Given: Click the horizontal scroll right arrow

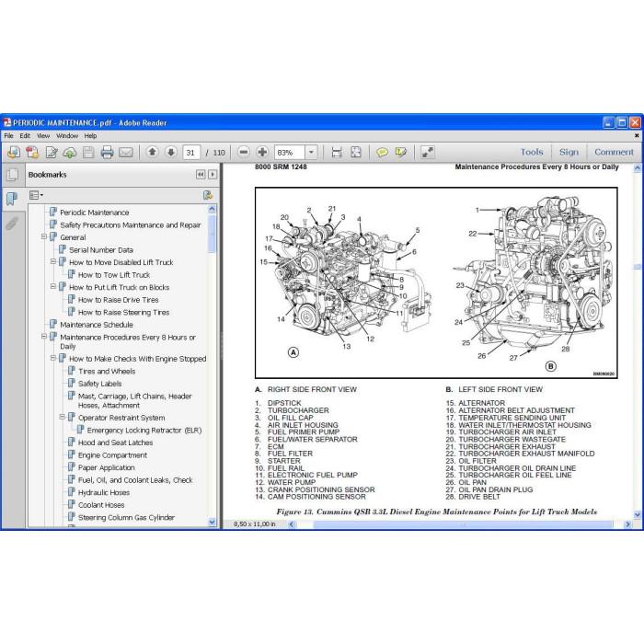Looking at the screenshot, I should [x=627, y=524].
